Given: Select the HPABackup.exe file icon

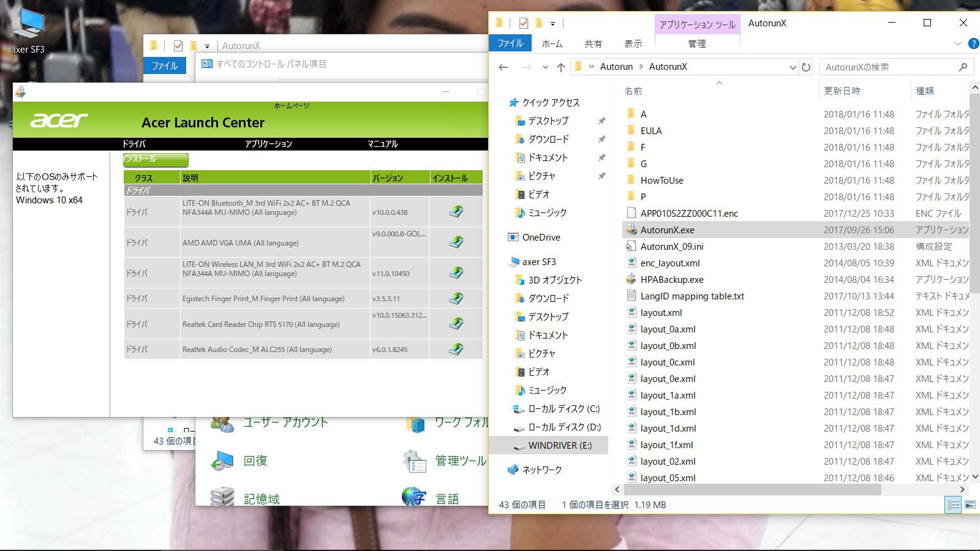Looking at the screenshot, I should tap(631, 279).
